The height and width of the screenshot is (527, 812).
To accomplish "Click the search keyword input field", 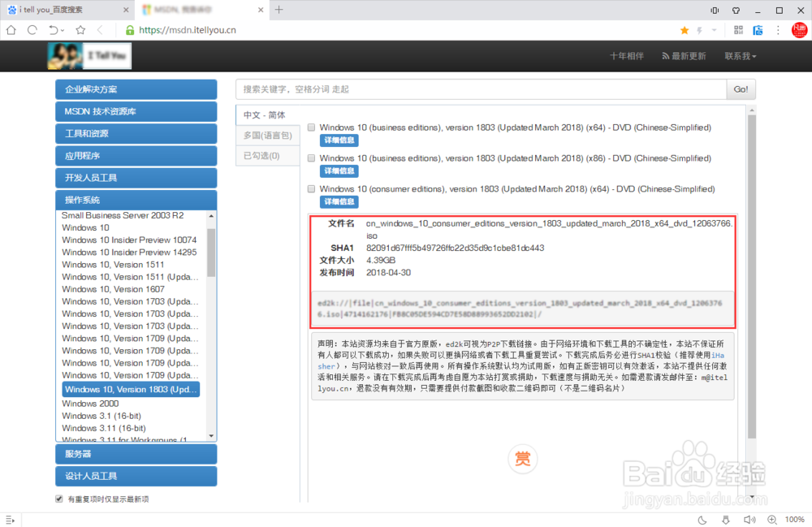I will pyautogui.click(x=481, y=89).
